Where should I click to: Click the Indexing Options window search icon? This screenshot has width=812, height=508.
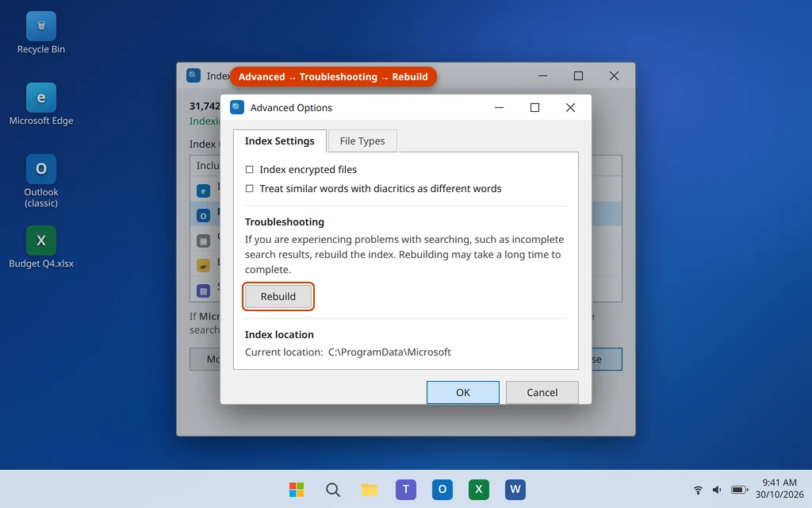tap(193, 75)
